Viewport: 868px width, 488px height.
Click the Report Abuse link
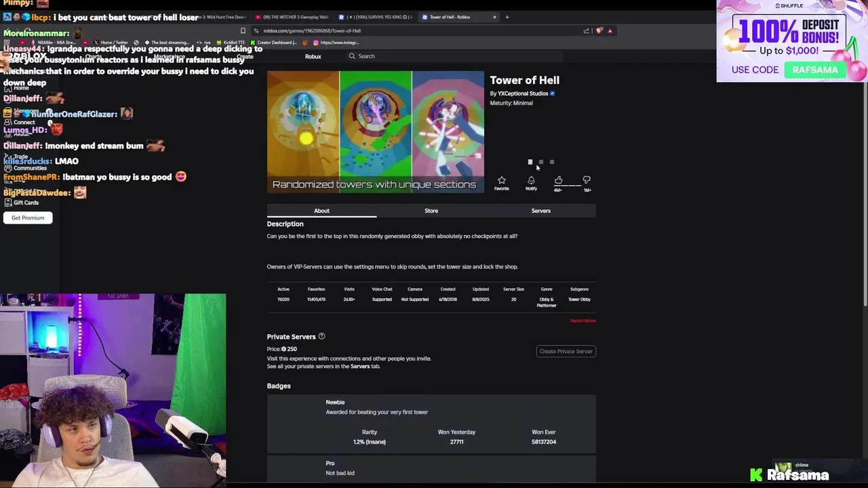point(583,321)
